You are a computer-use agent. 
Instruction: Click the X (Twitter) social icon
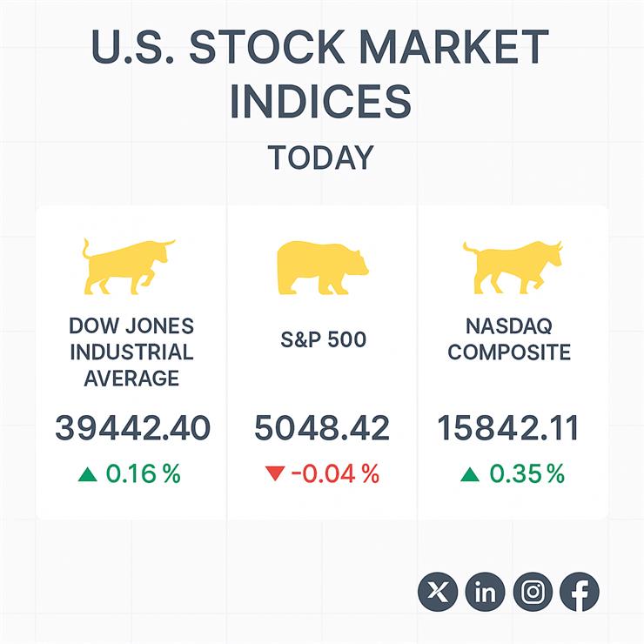tap(439, 593)
